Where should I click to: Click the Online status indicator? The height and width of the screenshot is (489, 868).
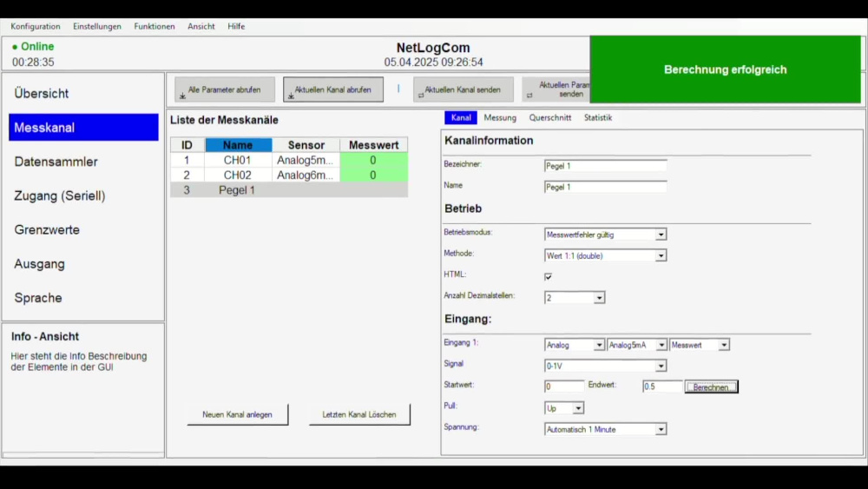click(33, 47)
